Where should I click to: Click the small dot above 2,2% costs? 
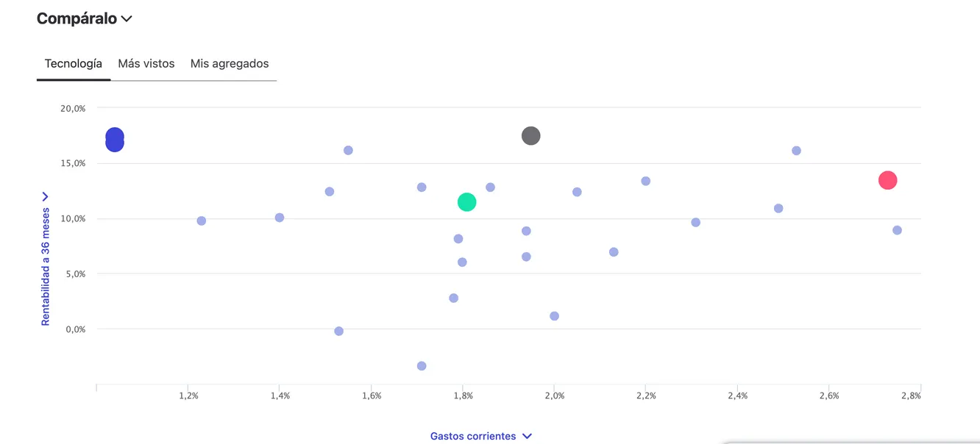pos(646,181)
